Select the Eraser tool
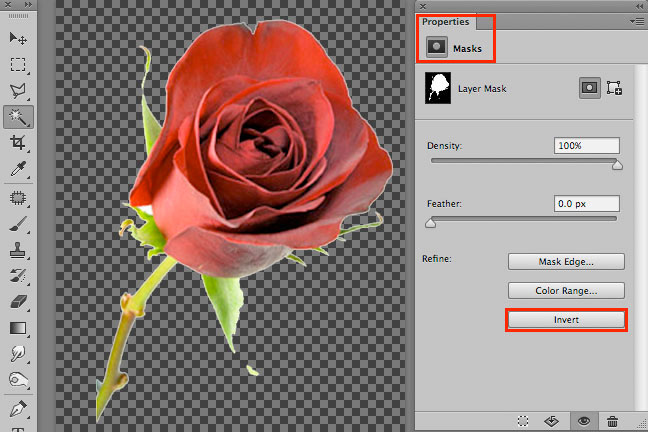The height and width of the screenshot is (432, 648). (17, 301)
